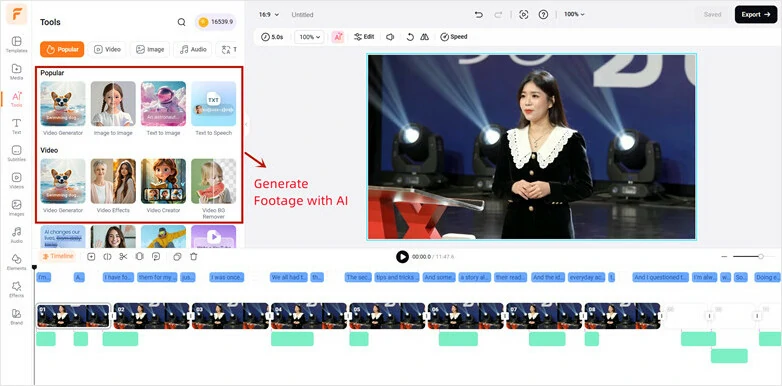Open the Speed settings button
Screen dimensions: 782x386
[x=454, y=37]
